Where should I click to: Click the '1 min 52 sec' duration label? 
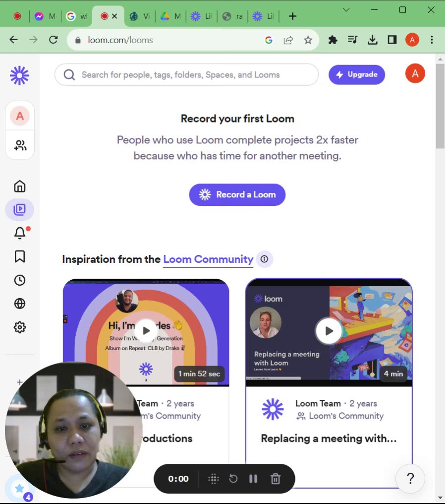[199, 374]
